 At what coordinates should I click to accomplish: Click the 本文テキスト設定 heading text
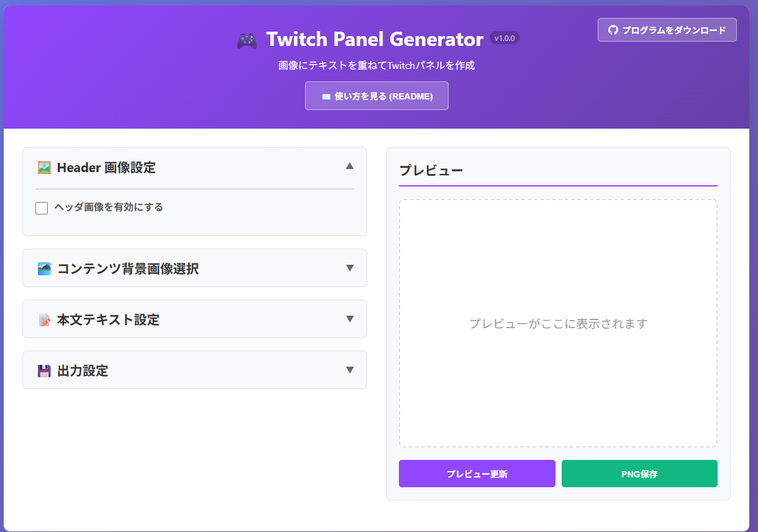click(108, 320)
